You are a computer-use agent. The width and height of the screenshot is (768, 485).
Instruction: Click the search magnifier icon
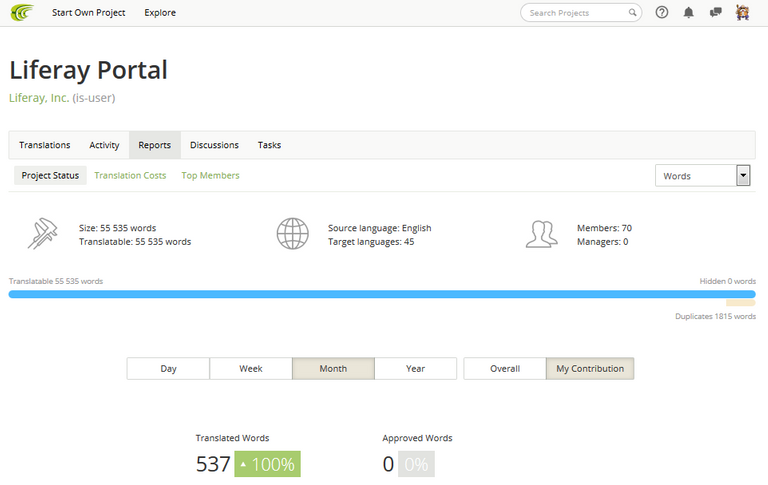coord(632,13)
